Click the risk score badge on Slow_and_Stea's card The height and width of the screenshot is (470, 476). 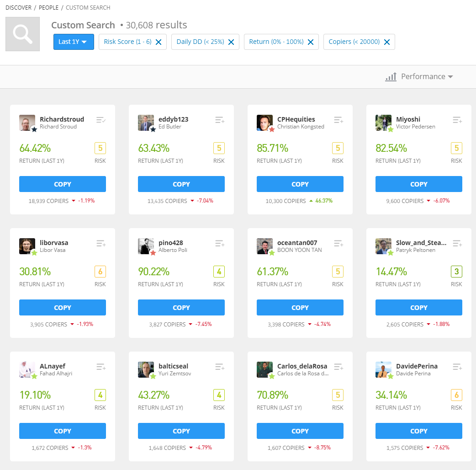pos(456,271)
